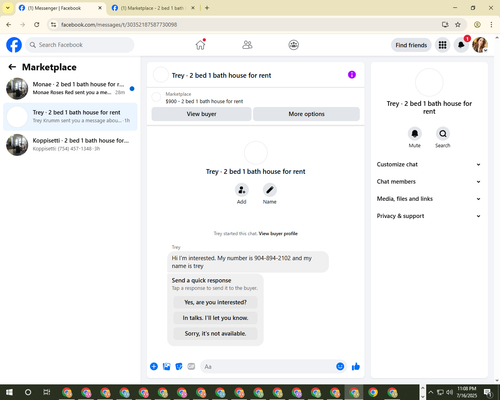Click the Find friends button

pyautogui.click(x=411, y=45)
